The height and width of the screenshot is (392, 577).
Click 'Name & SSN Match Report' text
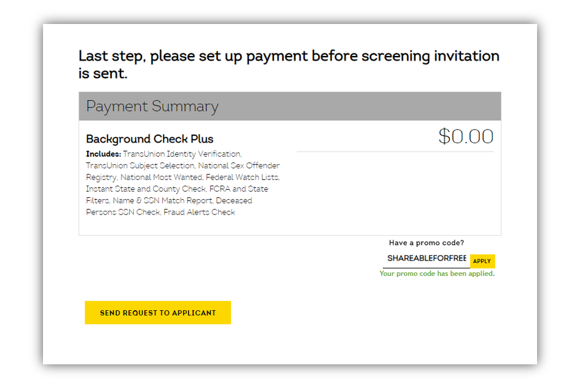click(162, 200)
